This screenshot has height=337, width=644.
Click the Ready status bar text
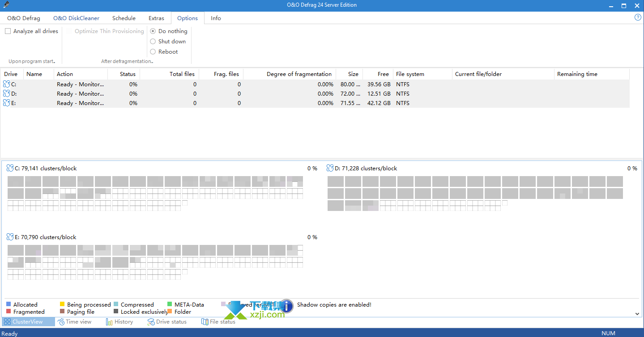[9, 333]
